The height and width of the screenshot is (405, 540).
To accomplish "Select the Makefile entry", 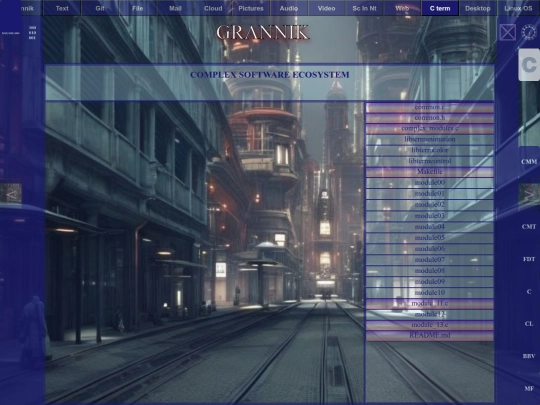I will click(429, 172).
